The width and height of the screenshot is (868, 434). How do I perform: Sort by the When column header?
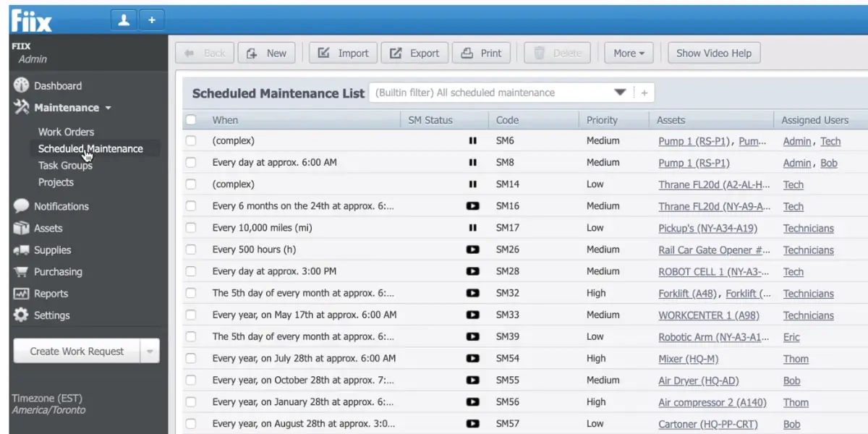(225, 120)
